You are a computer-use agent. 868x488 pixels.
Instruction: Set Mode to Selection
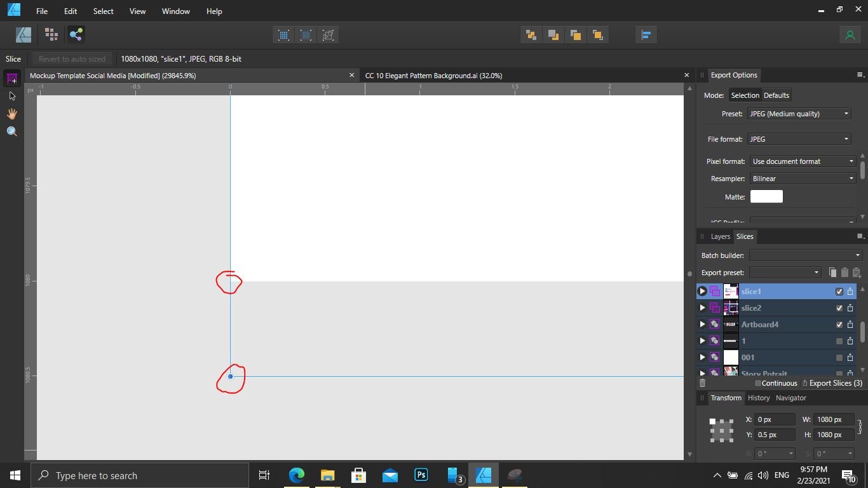tap(745, 95)
